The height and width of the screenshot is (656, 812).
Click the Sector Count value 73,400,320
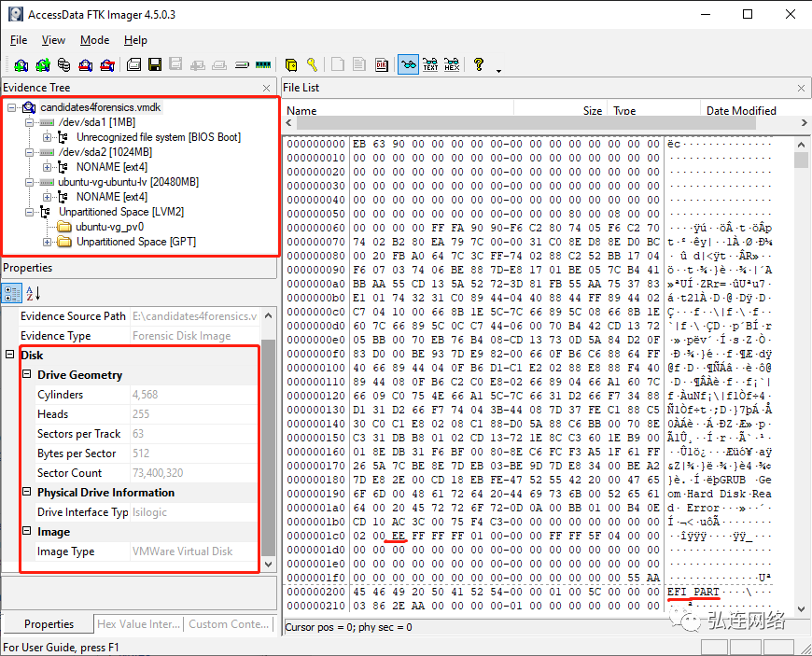pos(158,473)
